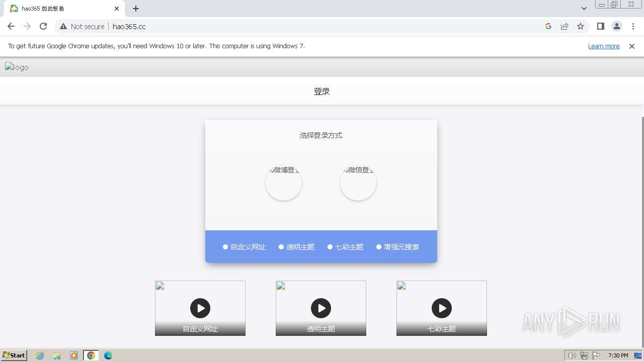Click the 选择登录方式 heading
The width and height of the screenshot is (644, 362).
click(321, 135)
